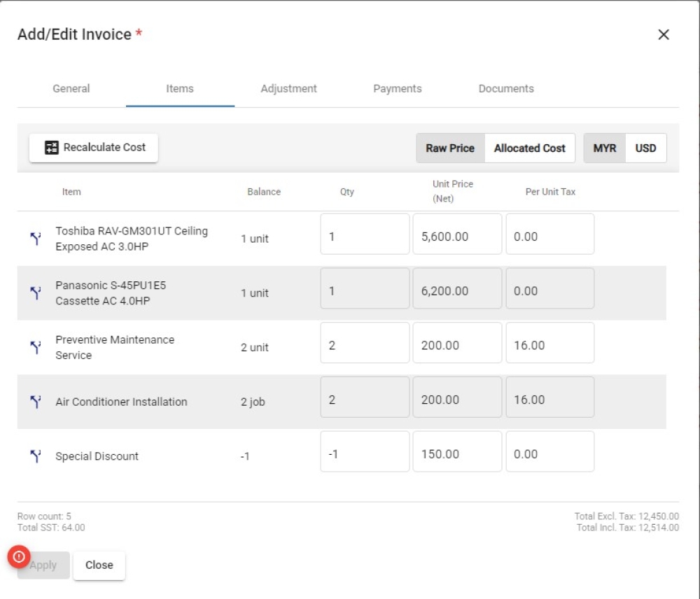Screen dimensions: 700x599
Task: Edit Per Unit Tax for Panasonic row
Action: (550, 288)
